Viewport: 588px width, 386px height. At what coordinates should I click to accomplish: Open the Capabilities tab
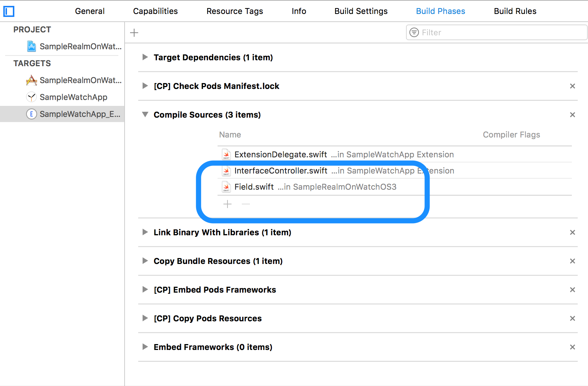(x=155, y=11)
